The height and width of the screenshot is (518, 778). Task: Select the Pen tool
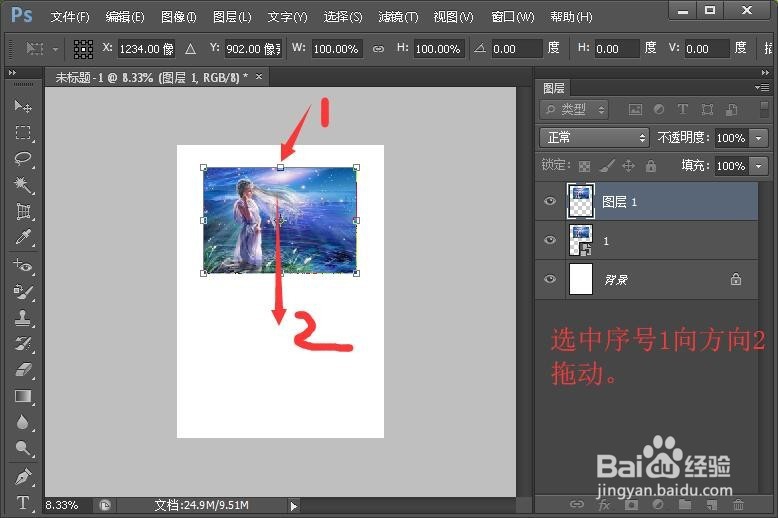[22, 477]
